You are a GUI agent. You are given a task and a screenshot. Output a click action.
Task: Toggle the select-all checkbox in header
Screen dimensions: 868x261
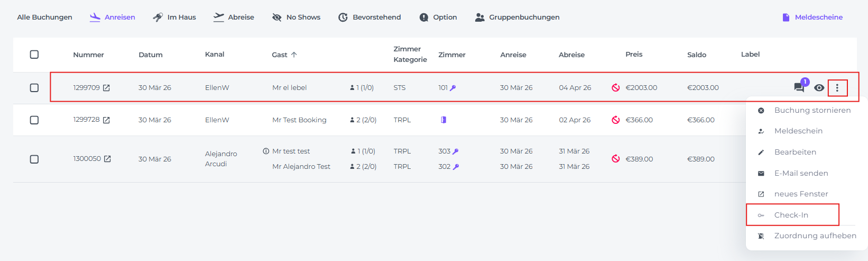pyautogui.click(x=34, y=55)
